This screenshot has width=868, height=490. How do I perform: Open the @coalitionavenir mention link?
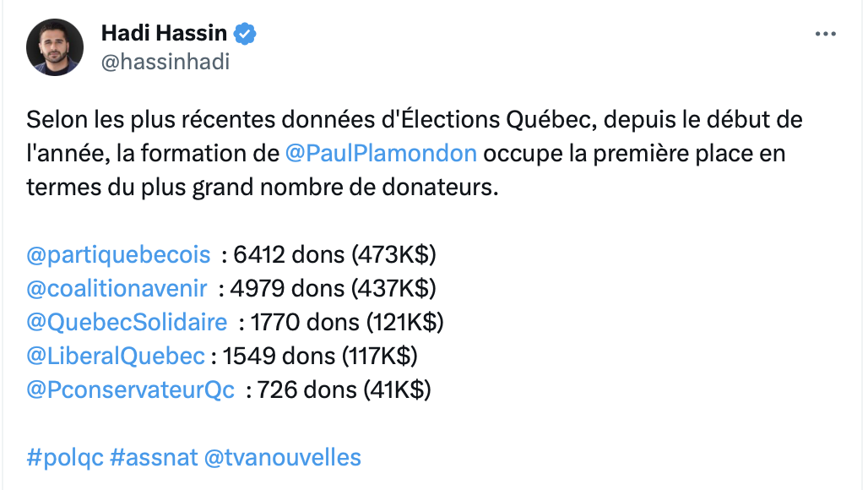tap(117, 288)
